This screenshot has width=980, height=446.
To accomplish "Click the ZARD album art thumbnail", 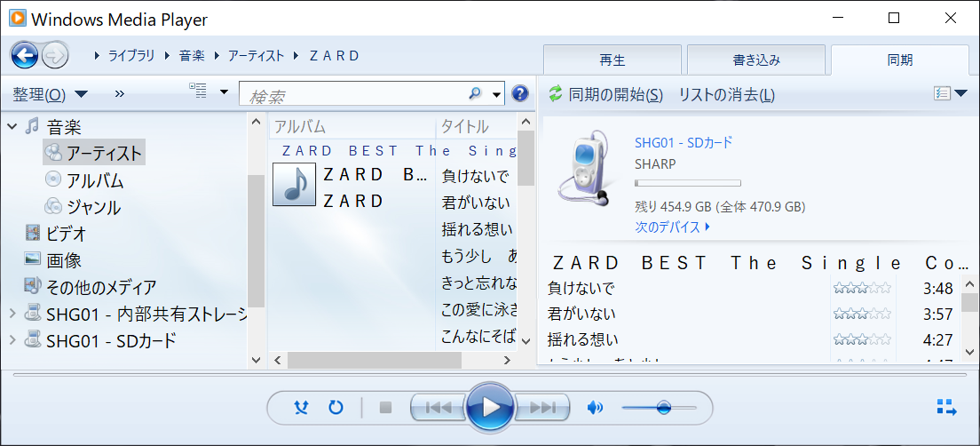I will tap(295, 184).
